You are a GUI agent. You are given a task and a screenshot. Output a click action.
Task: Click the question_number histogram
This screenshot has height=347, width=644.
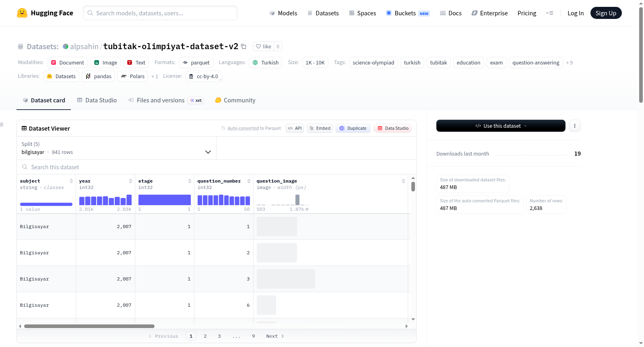tap(224, 200)
